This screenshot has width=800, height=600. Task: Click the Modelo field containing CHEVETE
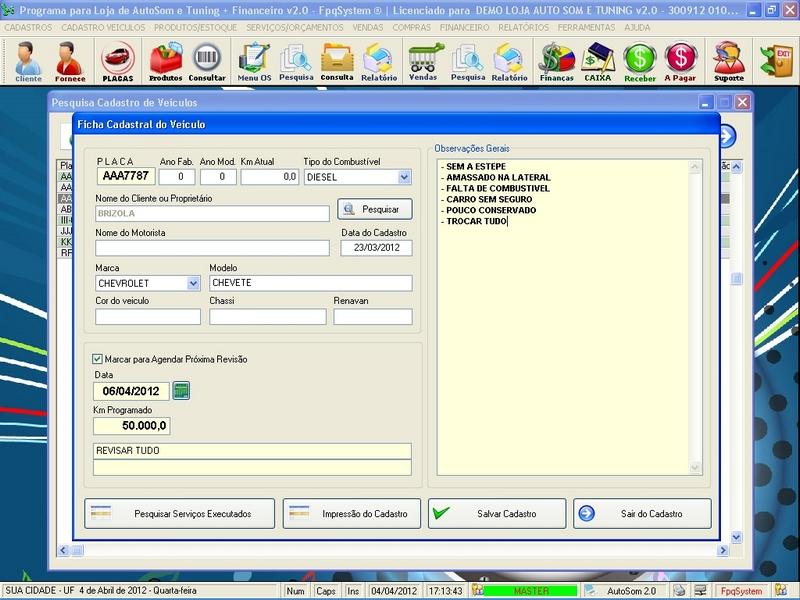309,283
